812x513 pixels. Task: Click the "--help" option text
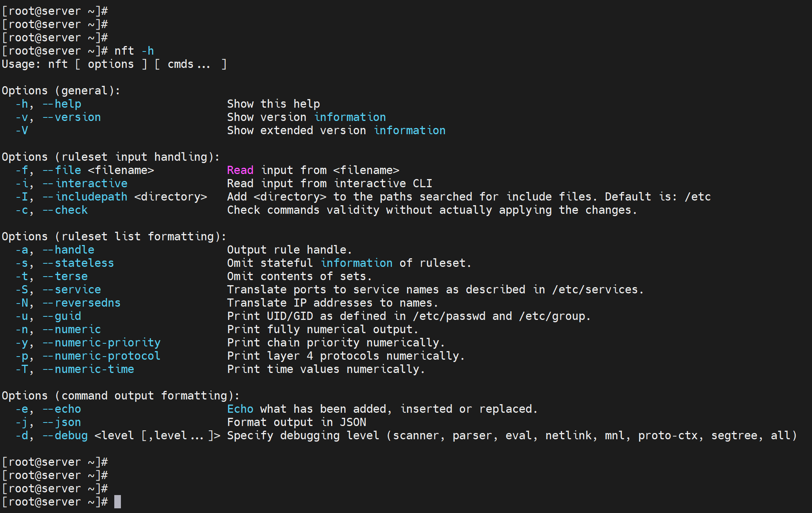[62, 104]
